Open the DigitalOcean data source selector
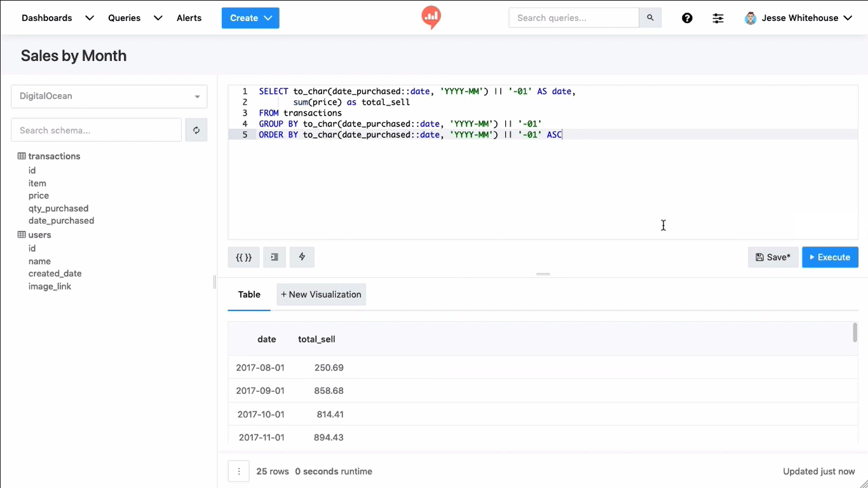 click(109, 97)
